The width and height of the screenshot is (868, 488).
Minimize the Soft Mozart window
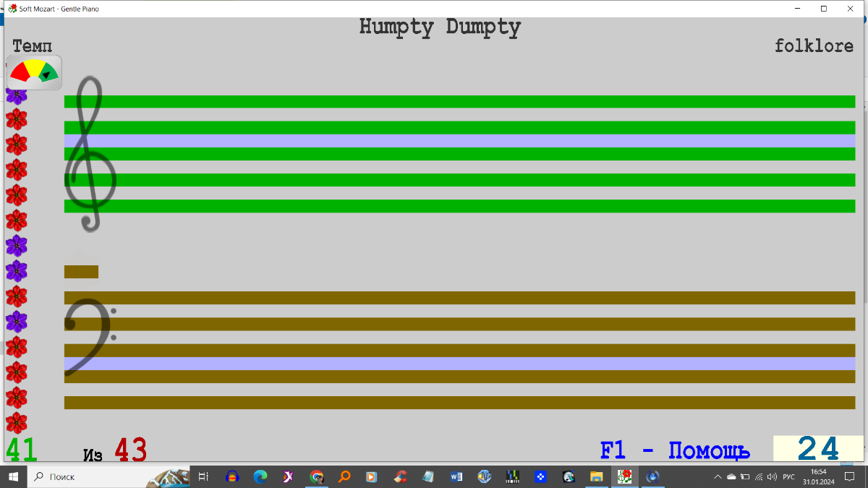(x=797, y=9)
